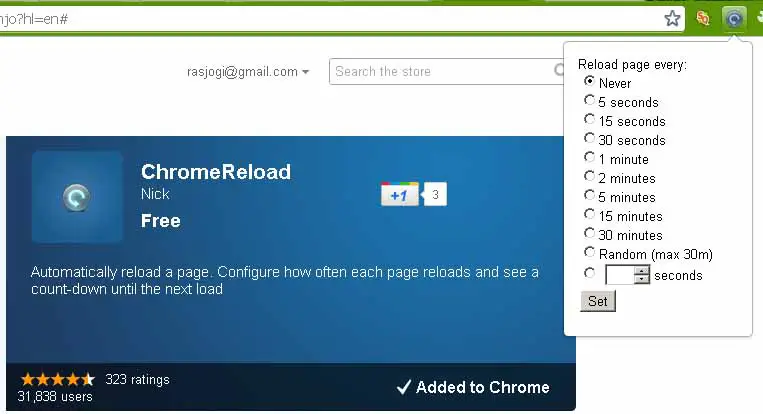Click into the custom seconds number field
Viewport: 763px width, 414px height.
(x=619, y=275)
